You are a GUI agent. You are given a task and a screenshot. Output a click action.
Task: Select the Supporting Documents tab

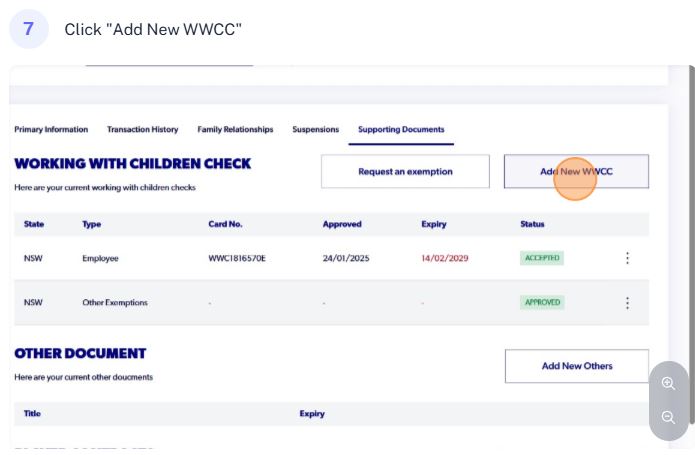pos(401,129)
